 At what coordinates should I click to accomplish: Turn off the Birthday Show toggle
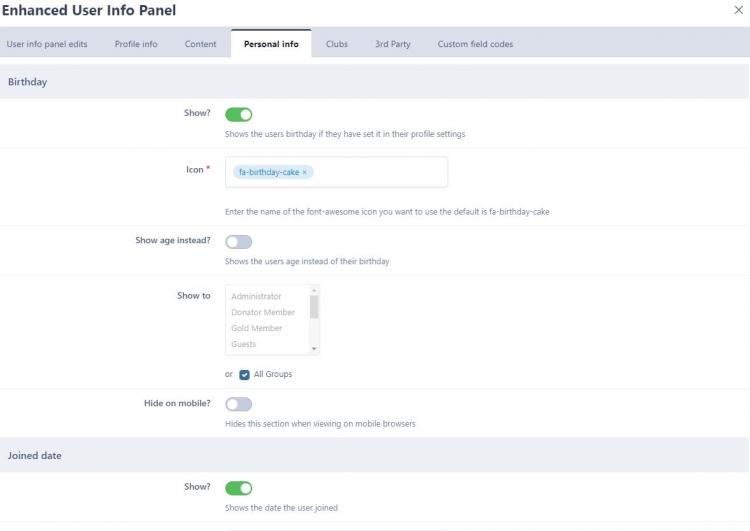(239, 114)
